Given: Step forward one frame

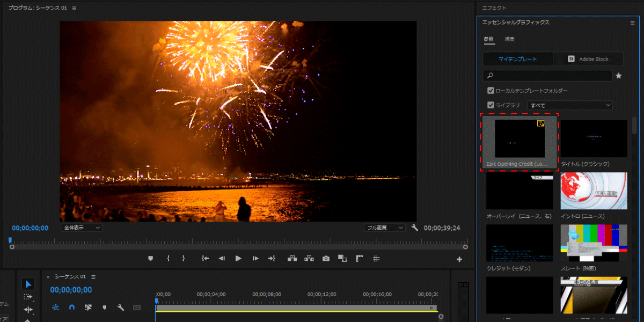Looking at the screenshot, I should pyautogui.click(x=256, y=258).
